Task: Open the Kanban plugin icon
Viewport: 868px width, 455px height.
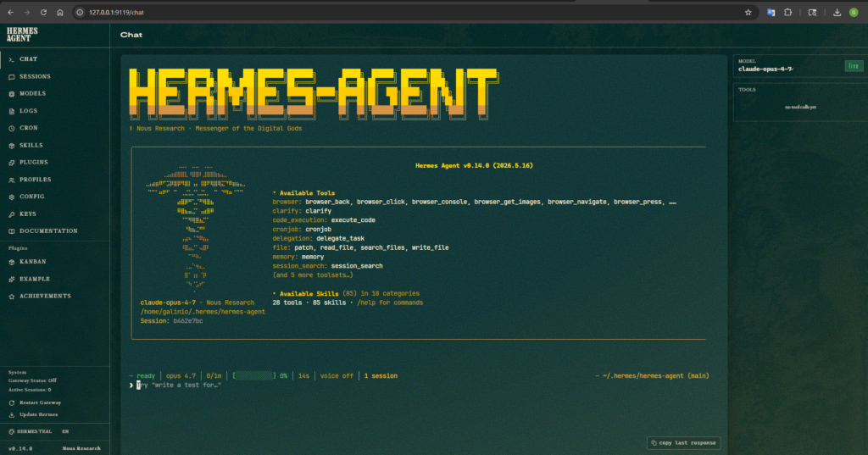Action: click(x=12, y=262)
